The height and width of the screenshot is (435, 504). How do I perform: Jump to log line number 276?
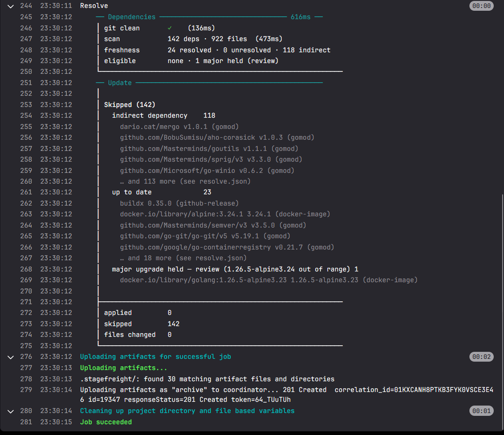tap(26, 357)
